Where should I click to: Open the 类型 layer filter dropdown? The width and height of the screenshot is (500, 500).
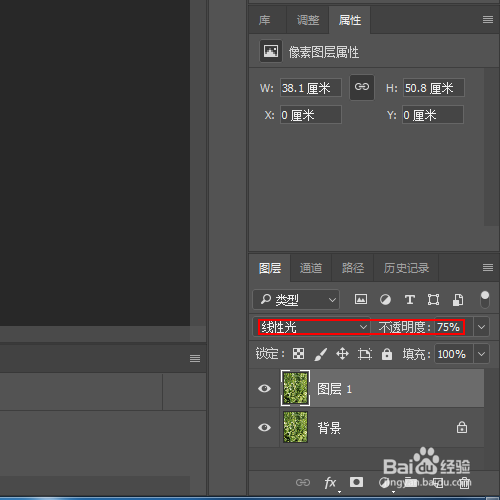coord(296,300)
